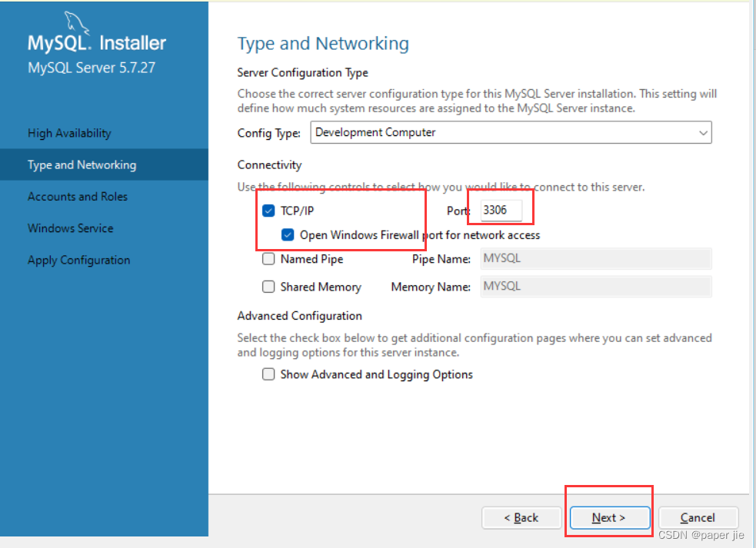Uncheck the TCP/IP checkbox
The width and height of the screenshot is (756, 548).
(x=268, y=211)
